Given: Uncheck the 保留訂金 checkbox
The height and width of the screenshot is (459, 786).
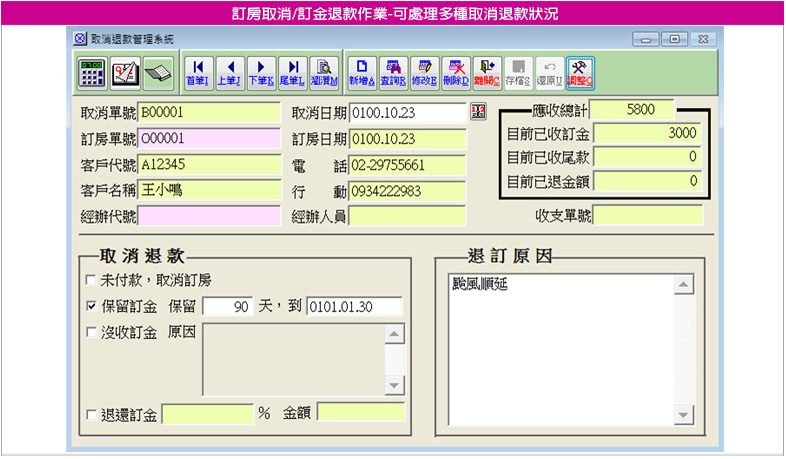Looking at the screenshot, I should tap(92, 307).
